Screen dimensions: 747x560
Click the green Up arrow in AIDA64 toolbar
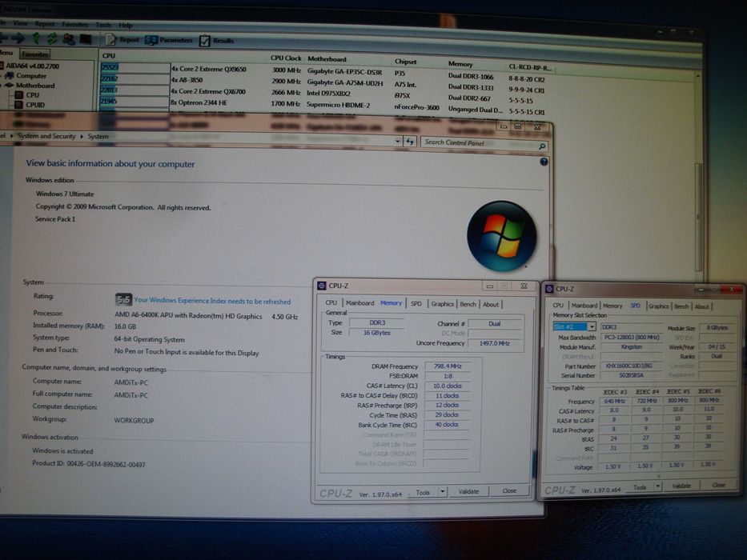(36, 38)
